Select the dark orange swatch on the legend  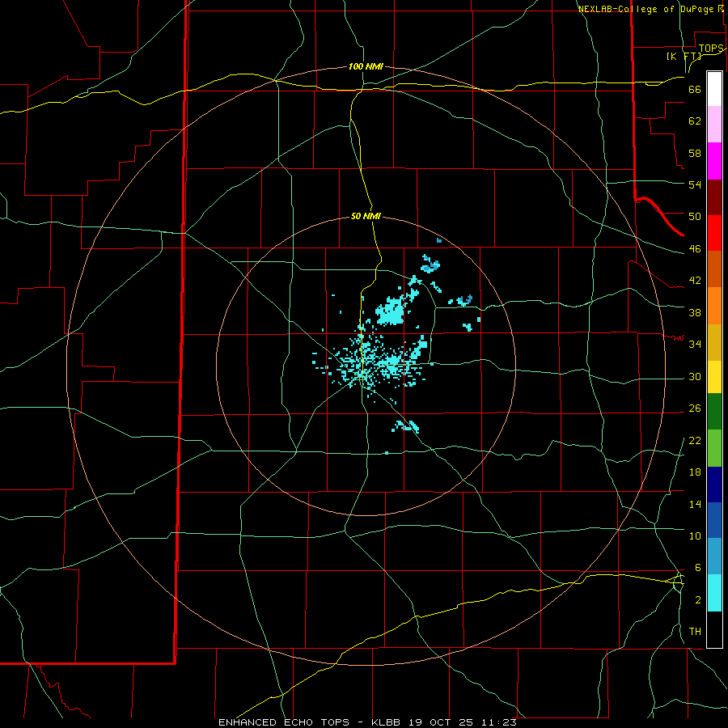714,269
